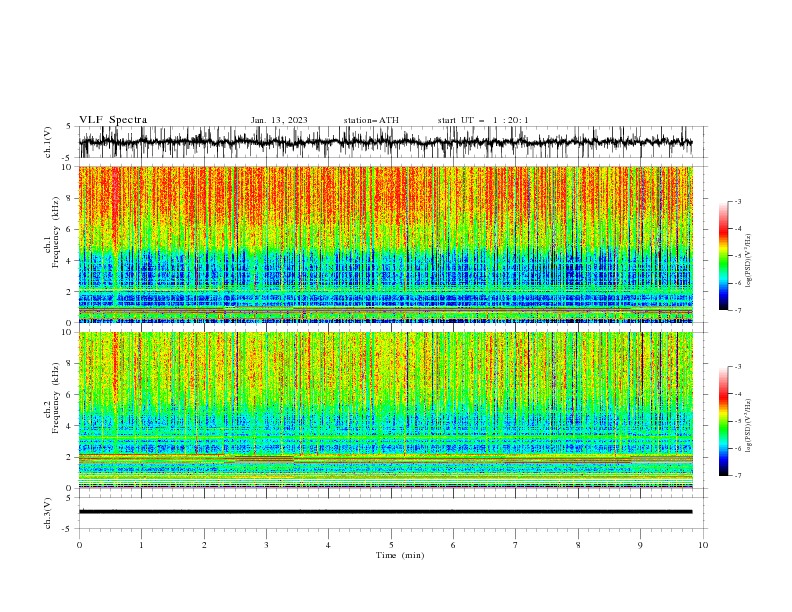Click time axis tick label "9"
The height and width of the screenshot is (612, 792).
(640, 545)
